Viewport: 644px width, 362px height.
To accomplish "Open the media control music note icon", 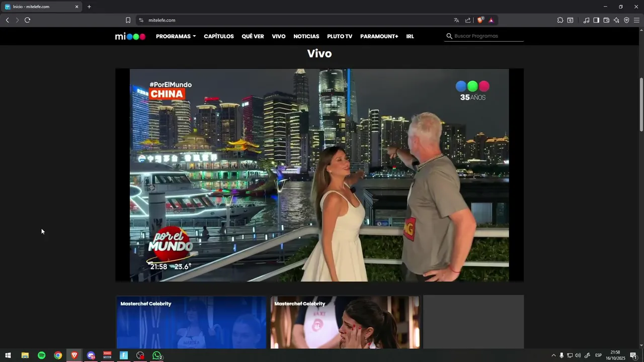I will point(586,20).
